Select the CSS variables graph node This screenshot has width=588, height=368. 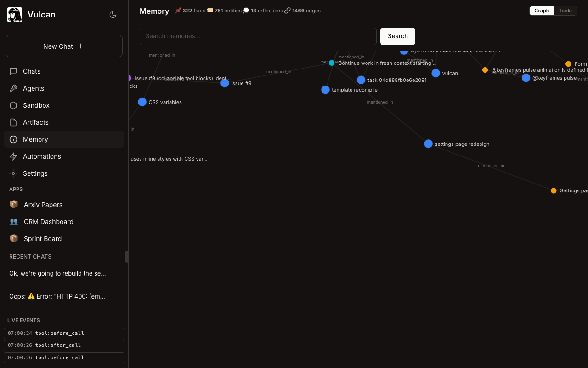(142, 102)
